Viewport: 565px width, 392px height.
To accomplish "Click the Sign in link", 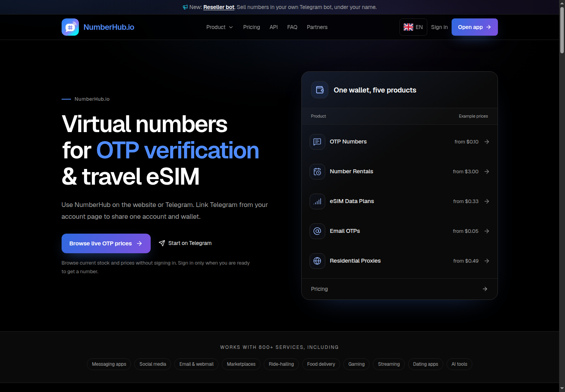I will point(439,27).
